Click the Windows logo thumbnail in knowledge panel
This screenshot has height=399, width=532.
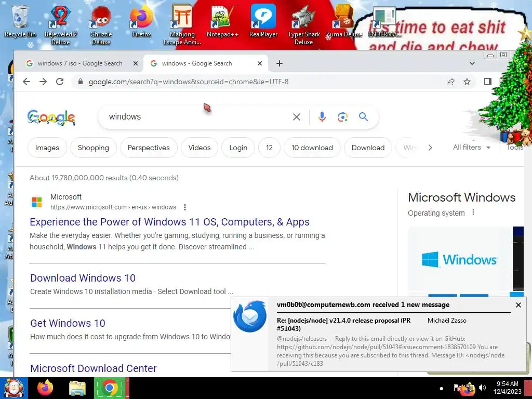460,260
